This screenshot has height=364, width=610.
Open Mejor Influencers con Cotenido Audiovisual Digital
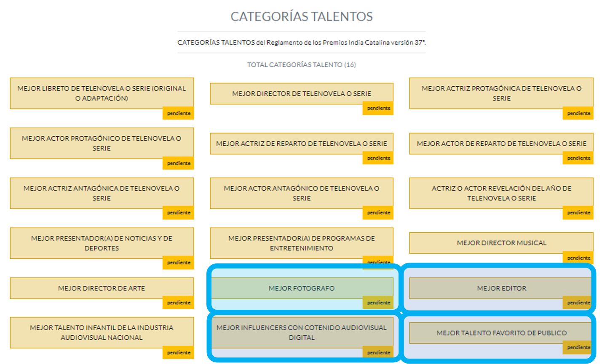coord(302,332)
